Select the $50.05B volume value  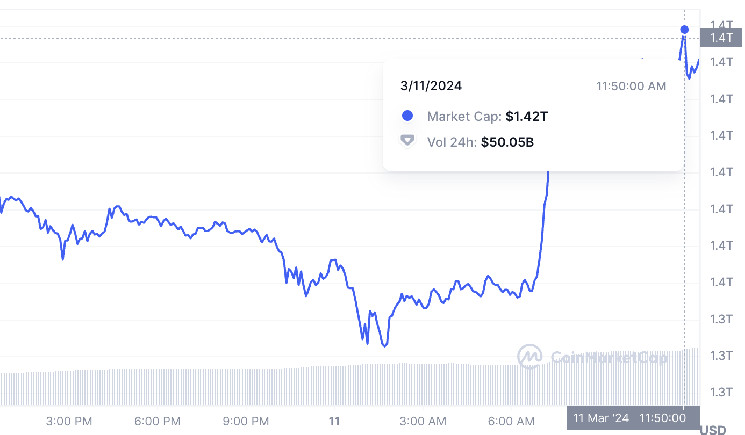tap(507, 142)
